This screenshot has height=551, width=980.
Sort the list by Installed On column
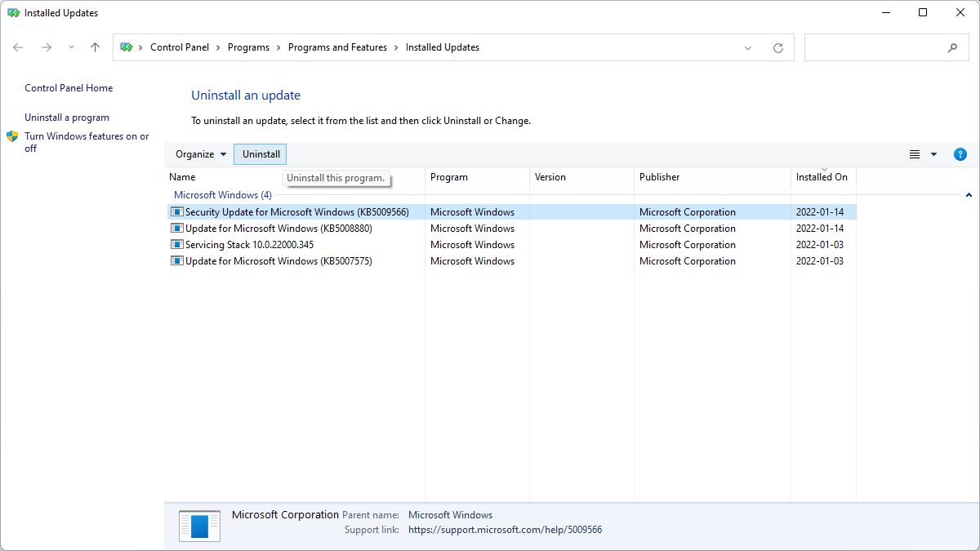[x=822, y=177]
